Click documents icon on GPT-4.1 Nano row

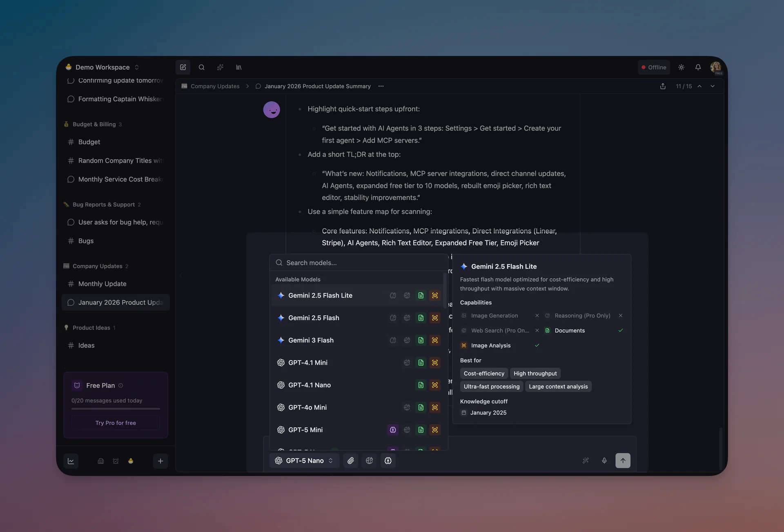click(x=421, y=385)
